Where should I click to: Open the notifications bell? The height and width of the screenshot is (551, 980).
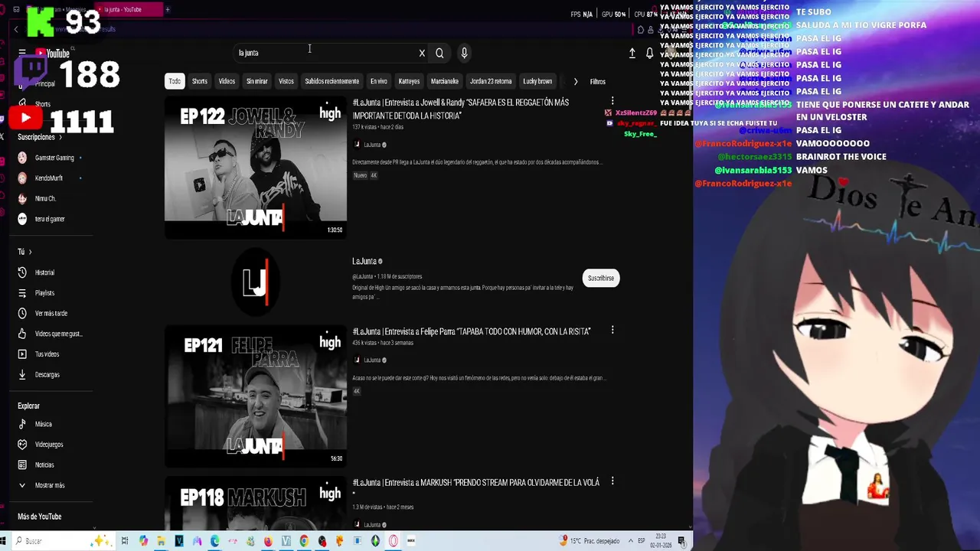click(x=649, y=53)
